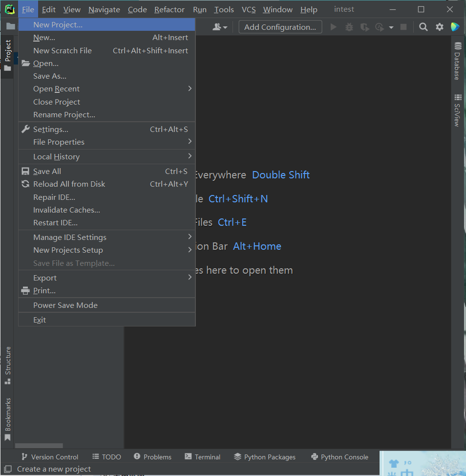Expand the Manage IDE Settings submenu

tap(106, 237)
